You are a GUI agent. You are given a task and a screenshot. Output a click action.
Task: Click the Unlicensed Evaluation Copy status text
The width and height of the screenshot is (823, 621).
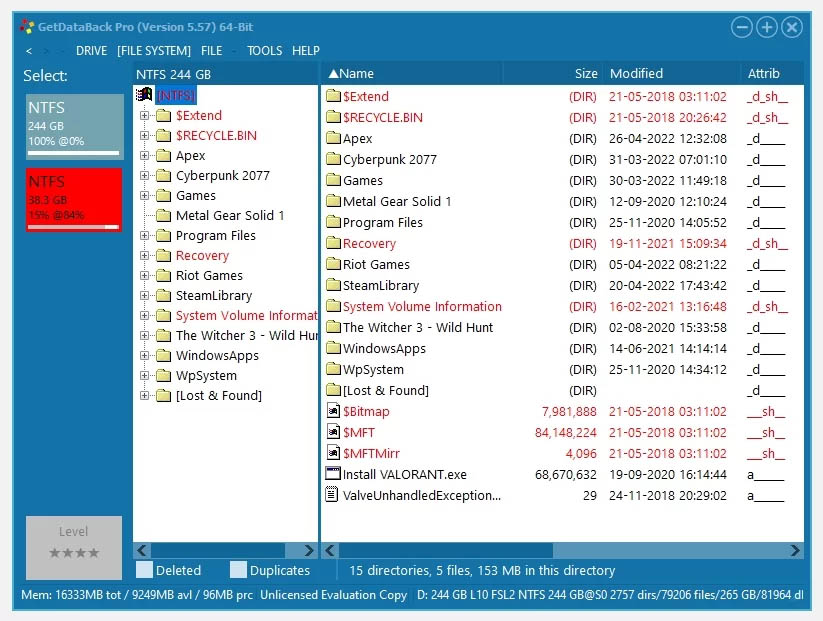[333, 595]
